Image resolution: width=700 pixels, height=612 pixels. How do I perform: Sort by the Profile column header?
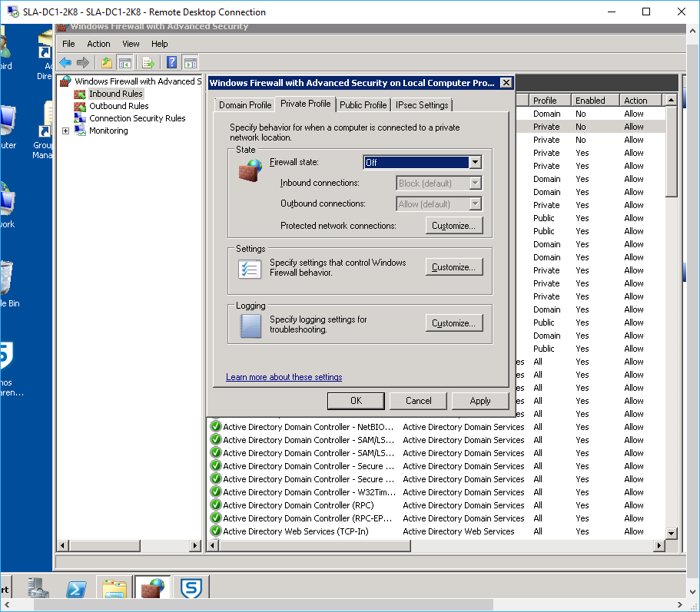coord(549,101)
